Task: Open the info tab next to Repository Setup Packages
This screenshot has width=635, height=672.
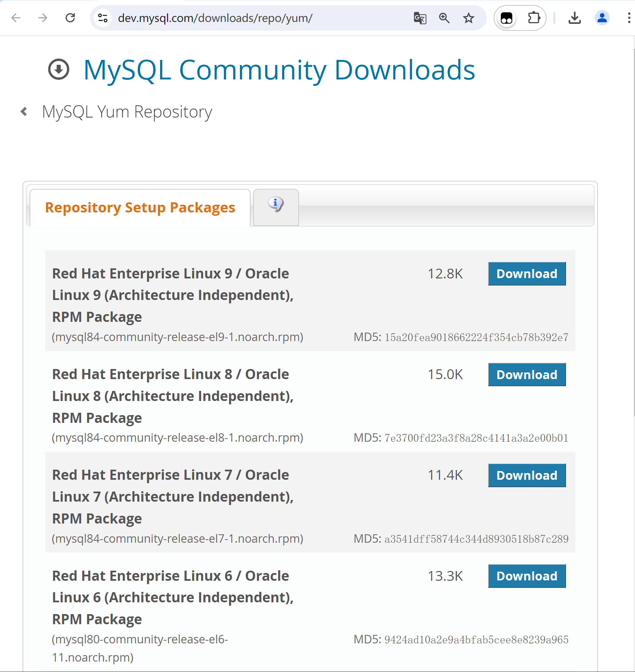Action: tap(275, 205)
